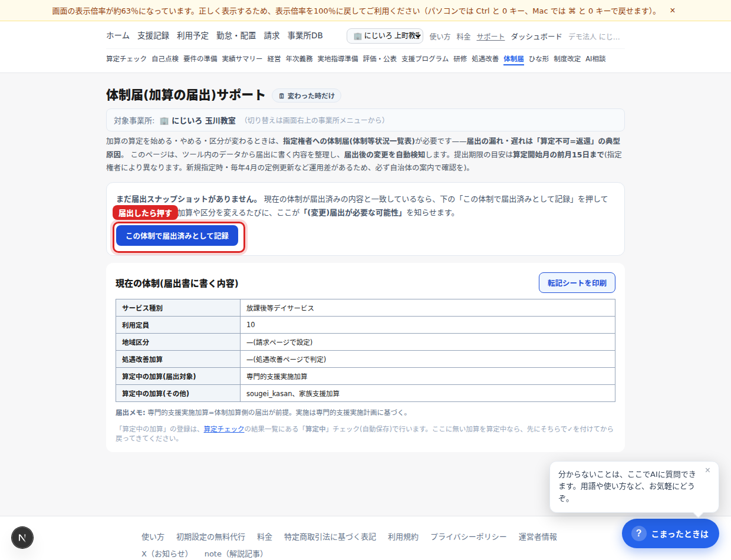Close the zoom warning banner
Screen dimensions: 731x560
673,11
